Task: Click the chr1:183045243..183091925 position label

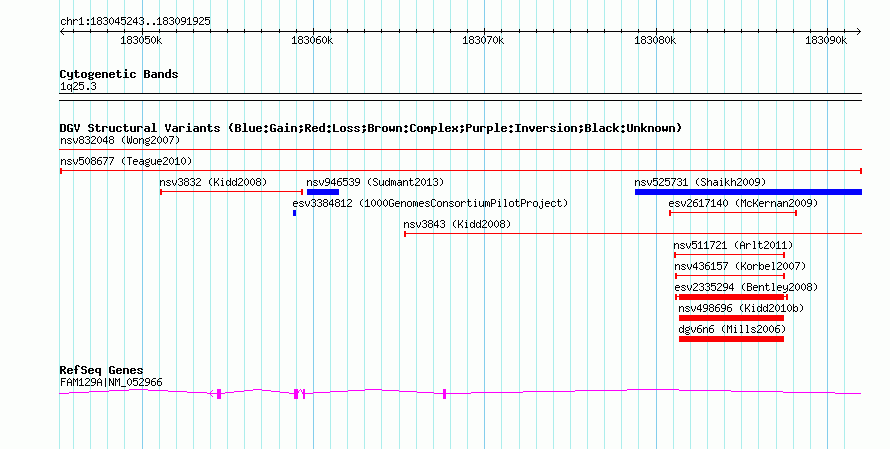Action: click(x=135, y=22)
